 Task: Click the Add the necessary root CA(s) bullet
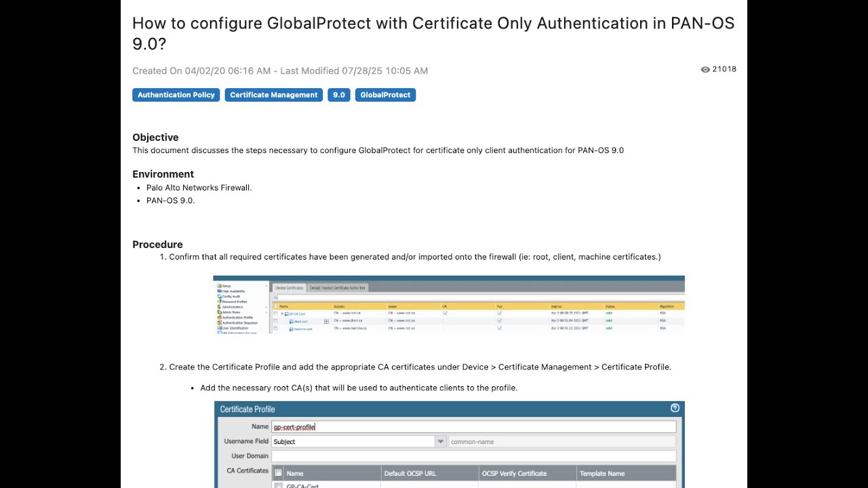[x=359, y=388]
